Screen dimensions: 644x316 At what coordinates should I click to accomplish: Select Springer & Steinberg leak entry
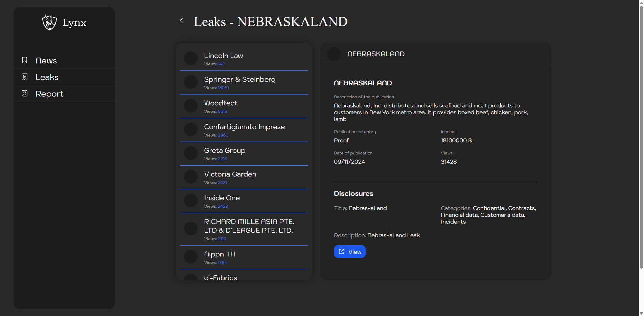239,80
